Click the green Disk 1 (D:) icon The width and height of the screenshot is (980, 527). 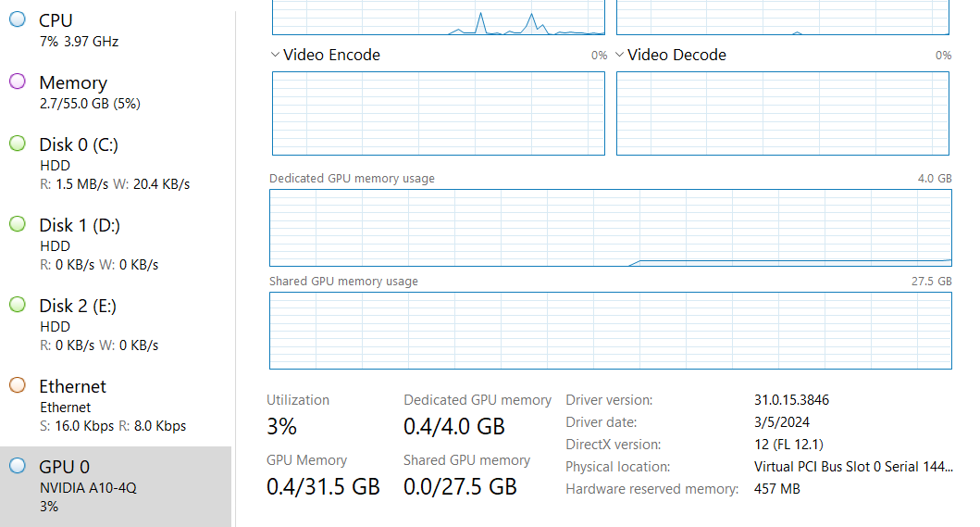(18, 224)
